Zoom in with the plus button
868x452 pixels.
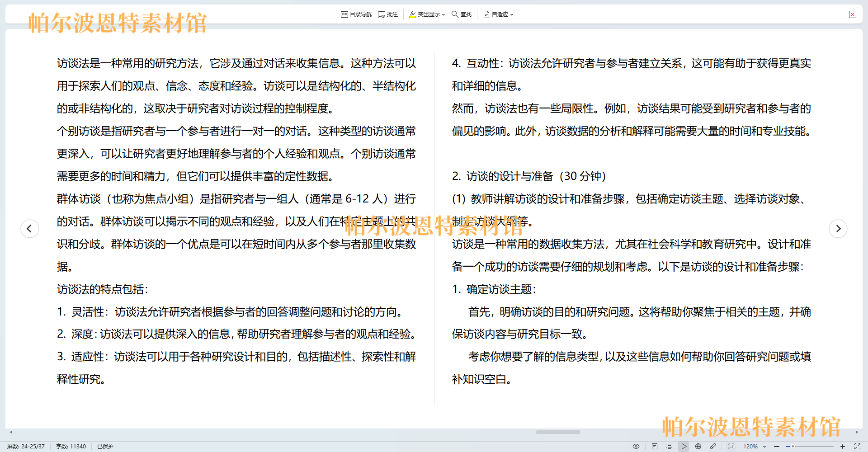tap(843, 446)
